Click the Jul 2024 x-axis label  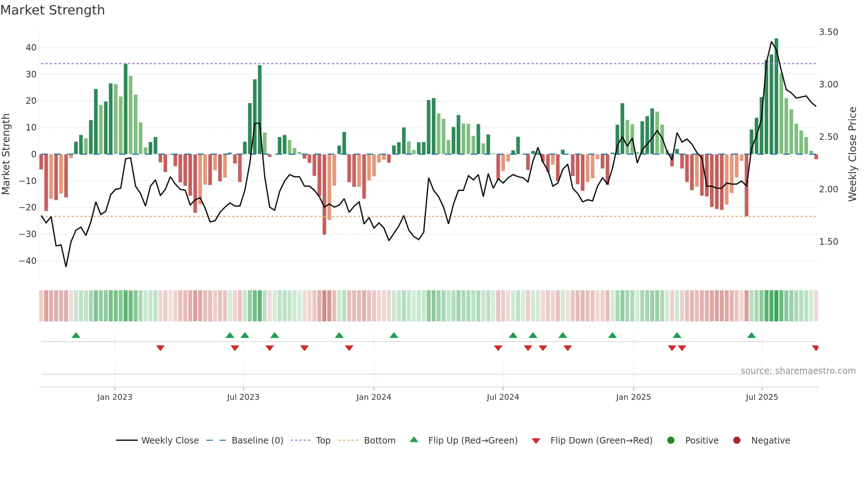point(503,397)
